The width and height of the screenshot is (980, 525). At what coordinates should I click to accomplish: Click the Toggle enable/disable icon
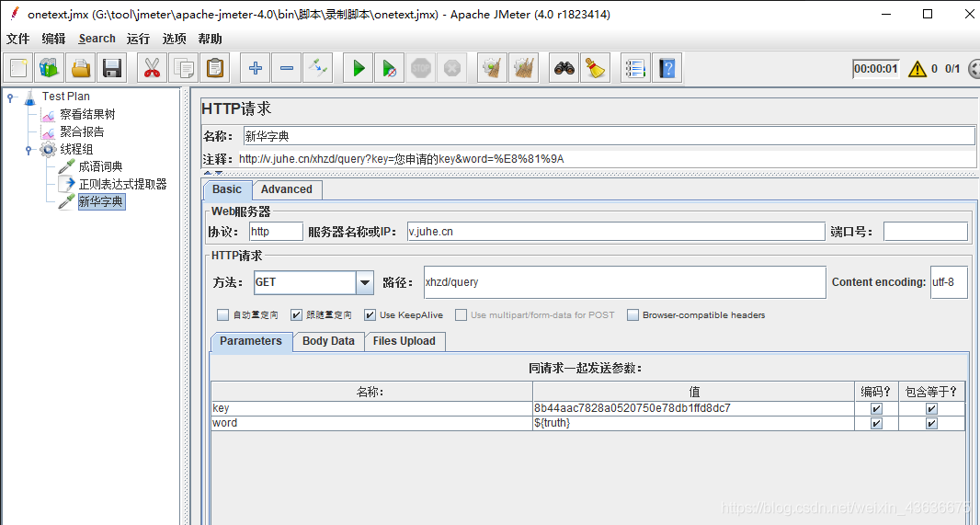[317, 67]
